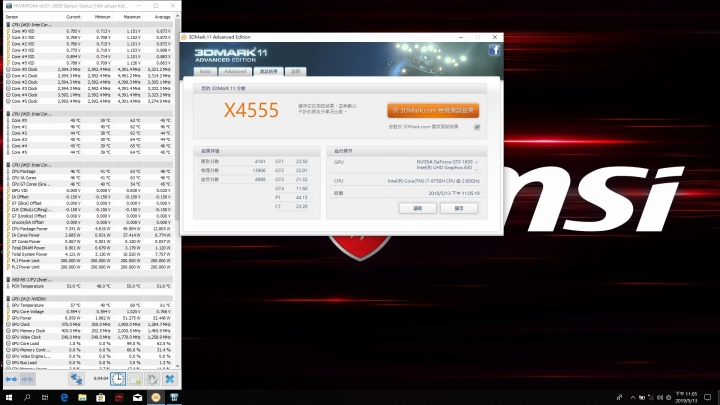720x405 pixels.
Task: Click HWiNFO scrollbar down arrow
Action: 177,366
